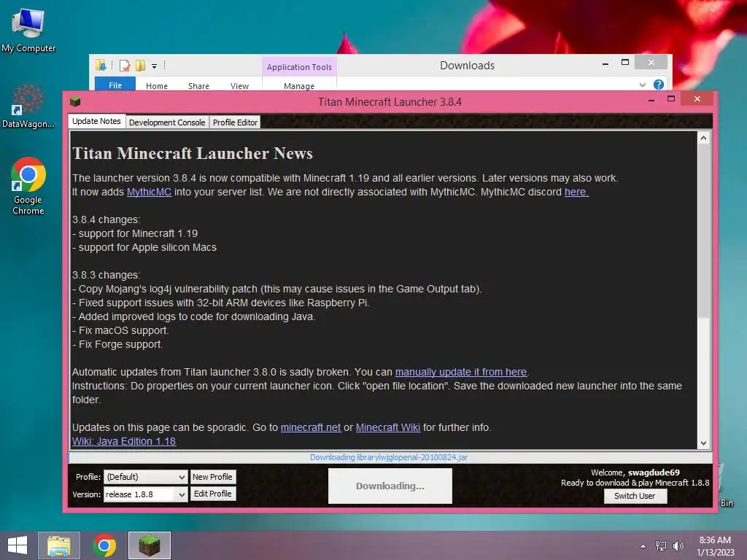Click the news scrollbar up arrow

pyautogui.click(x=704, y=138)
